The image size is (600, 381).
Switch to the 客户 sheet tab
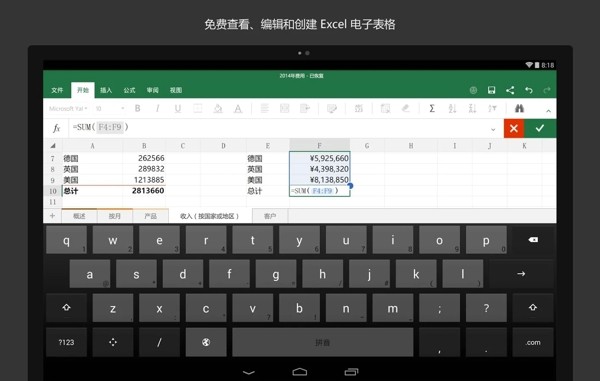[x=270, y=216]
